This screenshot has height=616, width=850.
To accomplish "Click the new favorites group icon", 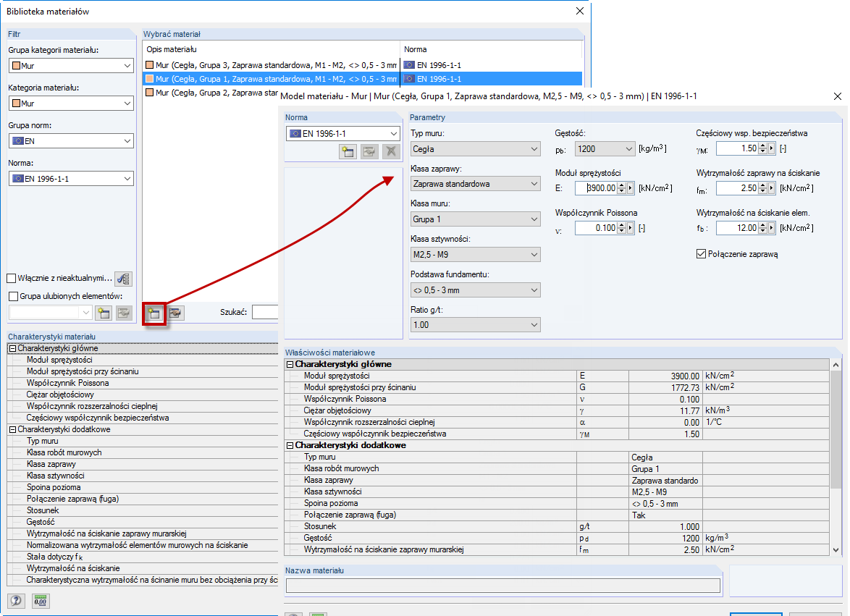I will point(104,313).
